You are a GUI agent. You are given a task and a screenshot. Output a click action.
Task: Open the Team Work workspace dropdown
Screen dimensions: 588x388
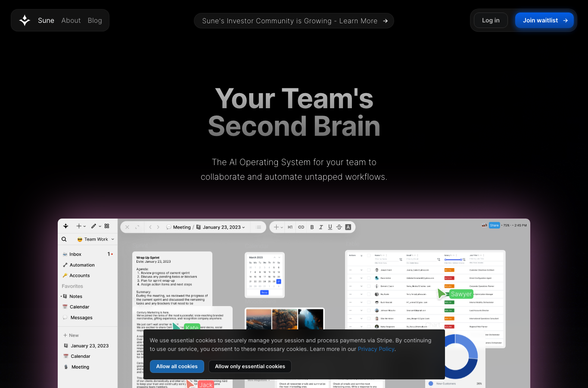pos(96,239)
